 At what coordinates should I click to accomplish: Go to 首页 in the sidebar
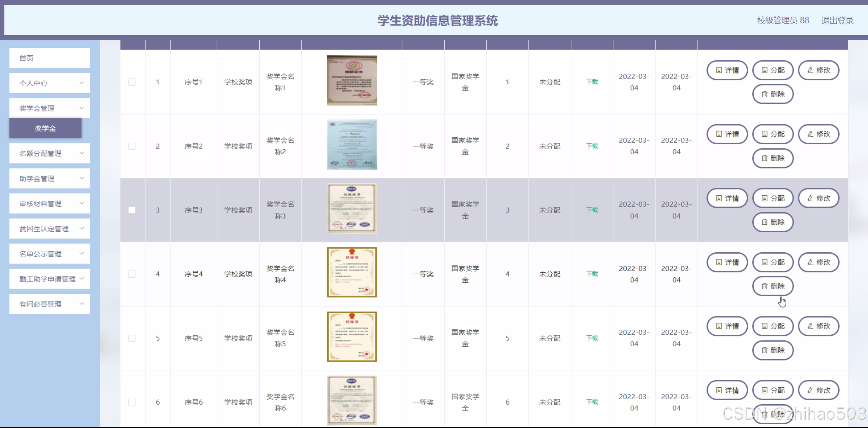point(49,58)
